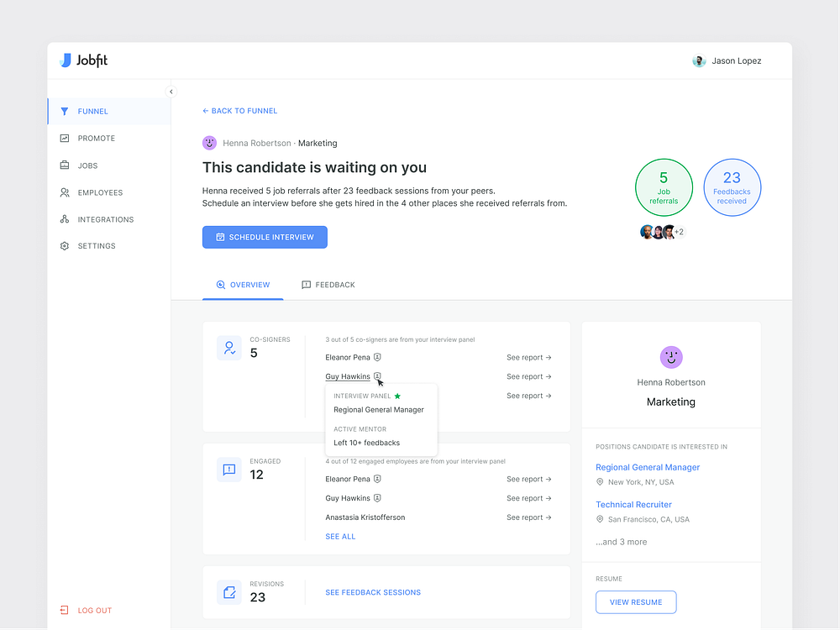Click the Schedule Interview button
This screenshot has height=630, width=840.
pyautogui.click(x=265, y=237)
